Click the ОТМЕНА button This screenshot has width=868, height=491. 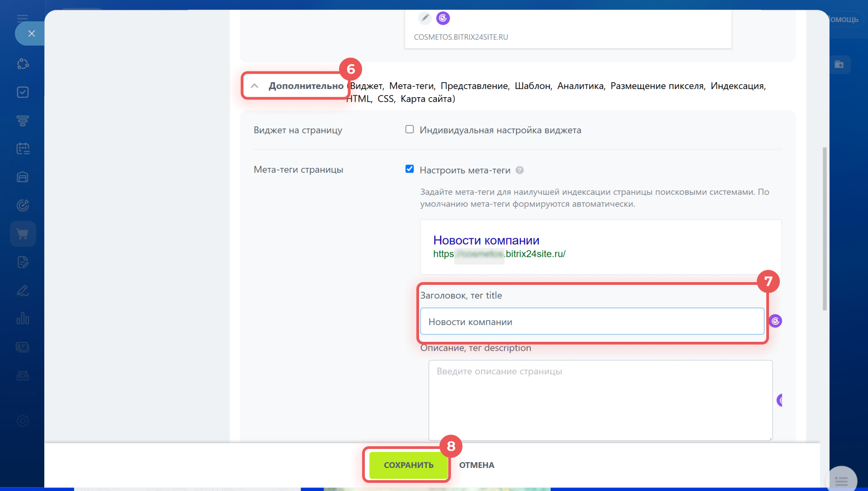click(476, 465)
